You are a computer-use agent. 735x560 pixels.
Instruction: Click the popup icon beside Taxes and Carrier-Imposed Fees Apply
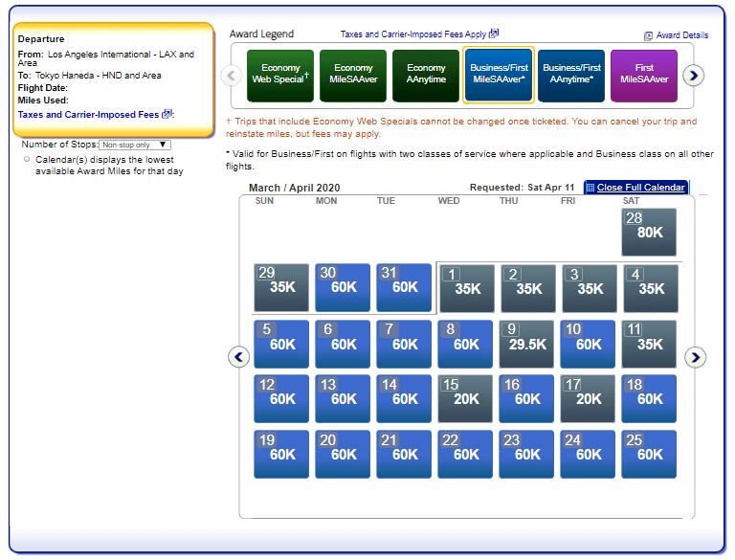[x=494, y=34]
